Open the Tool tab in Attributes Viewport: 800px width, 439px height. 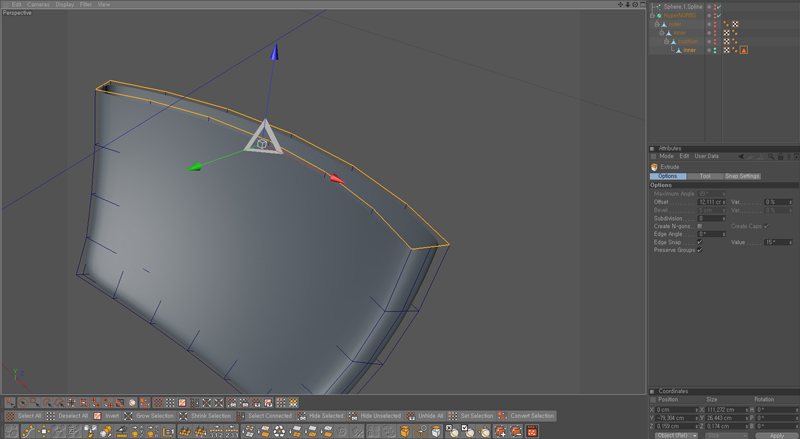705,176
